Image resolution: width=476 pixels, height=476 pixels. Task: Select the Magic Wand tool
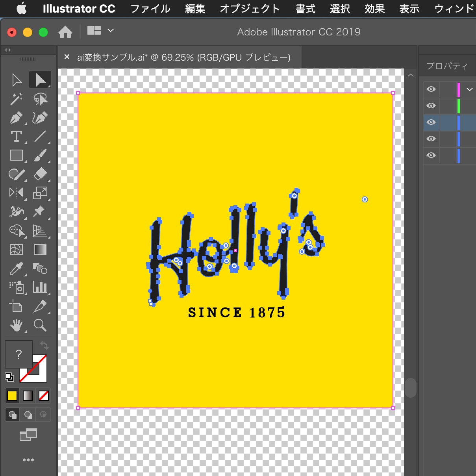click(x=17, y=99)
